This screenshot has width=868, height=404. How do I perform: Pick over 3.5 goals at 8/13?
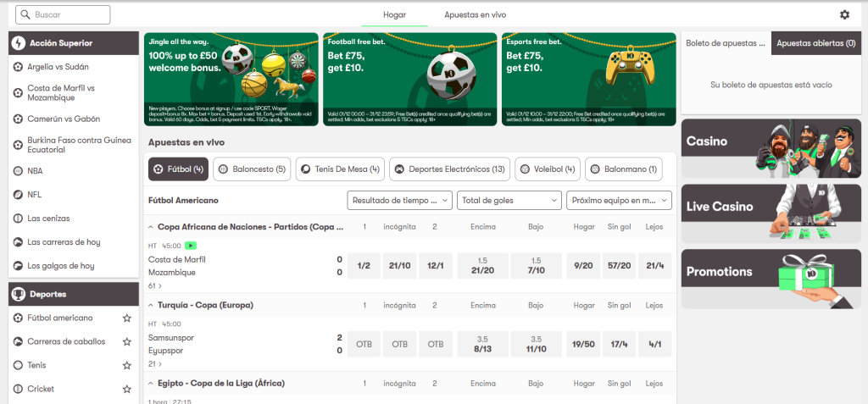tap(482, 344)
